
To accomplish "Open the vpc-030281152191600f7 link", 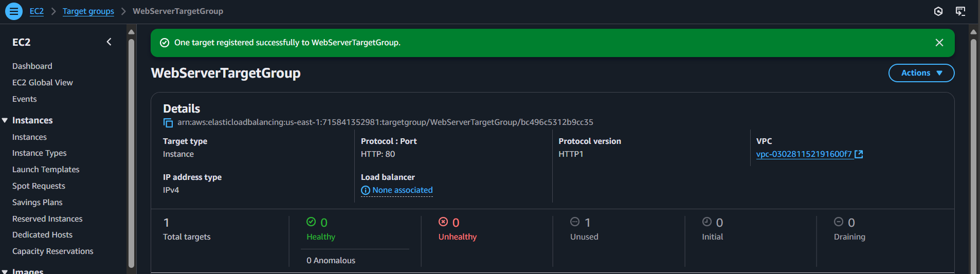I will 804,154.
